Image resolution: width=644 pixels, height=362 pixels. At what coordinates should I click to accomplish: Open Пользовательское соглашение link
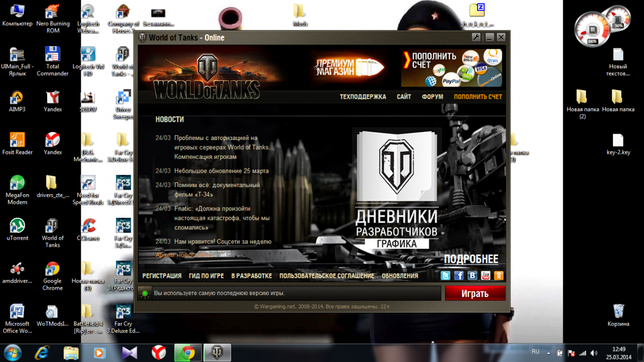click(327, 276)
